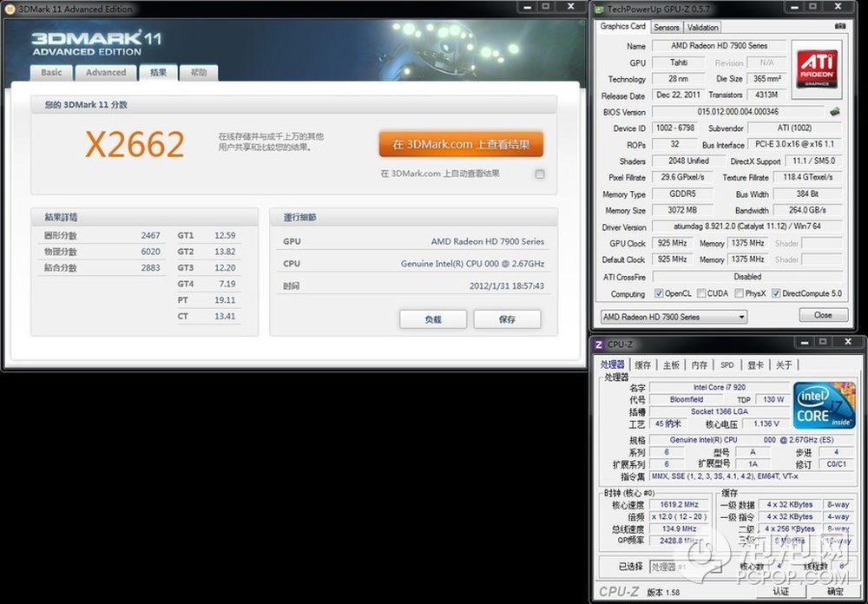Click the 保存 save button
The image size is (868, 604).
click(507, 319)
